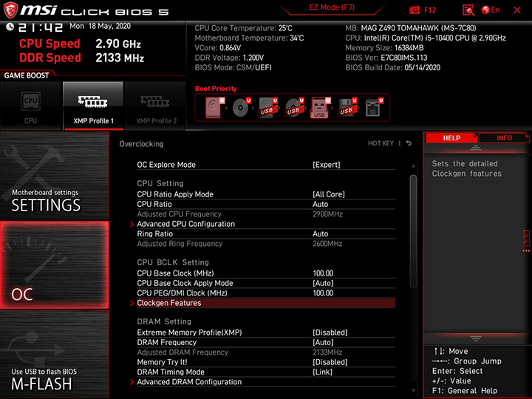Click the Adjusted DRAM Frequency 2133MHz row
The width and height of the screenshot is (532, 399).
click(266, 352)
